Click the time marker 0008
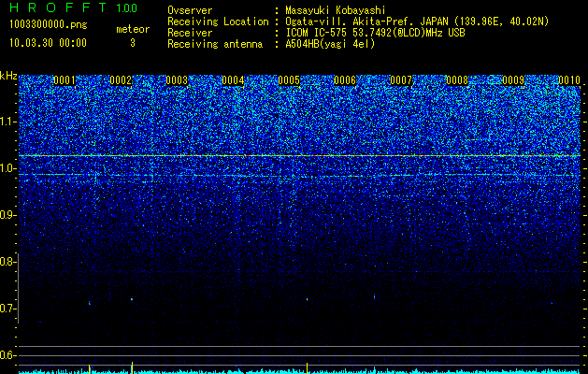The width and height of the screenshot is (588, 374). [x=457, y=80]
